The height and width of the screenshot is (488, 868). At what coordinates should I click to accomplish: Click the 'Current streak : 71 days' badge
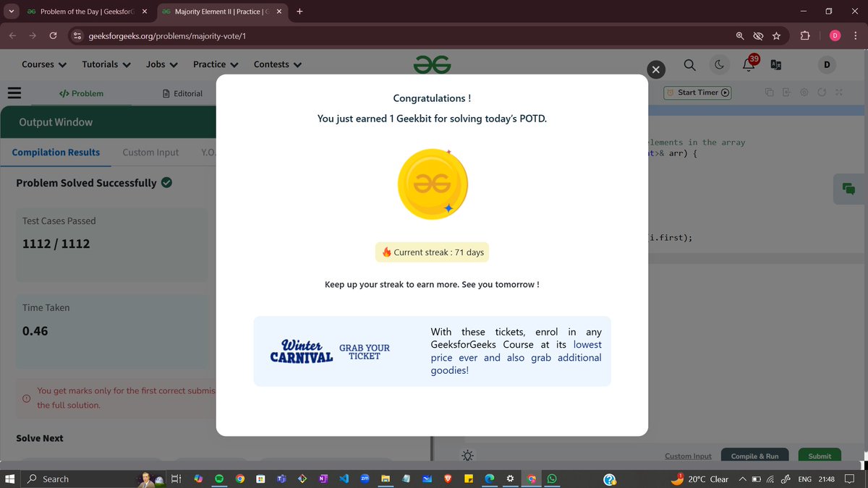point(432,252)
